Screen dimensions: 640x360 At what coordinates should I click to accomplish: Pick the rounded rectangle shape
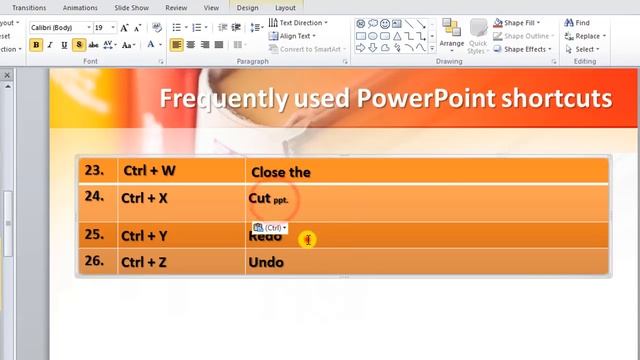pos(384,36)
